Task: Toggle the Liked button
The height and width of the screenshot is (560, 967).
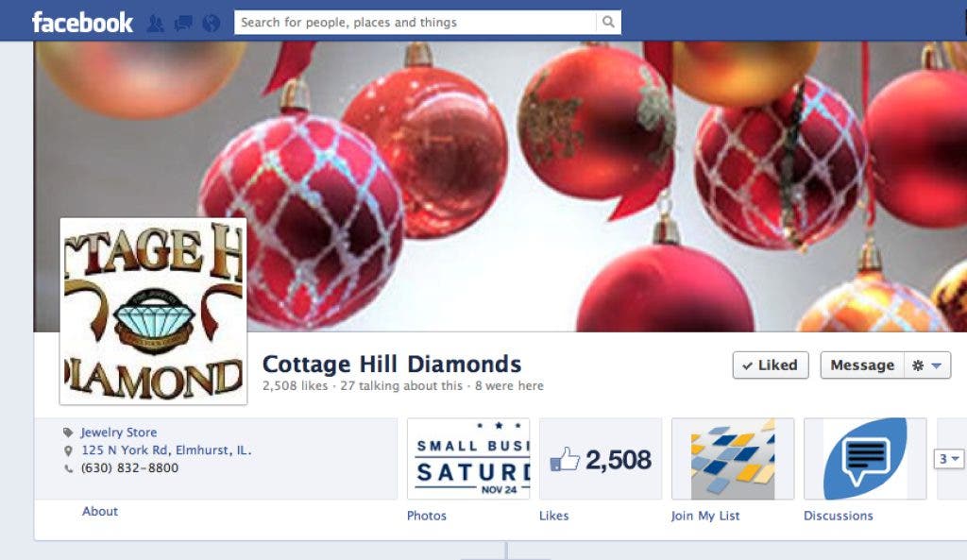Action: coord(771,365)
